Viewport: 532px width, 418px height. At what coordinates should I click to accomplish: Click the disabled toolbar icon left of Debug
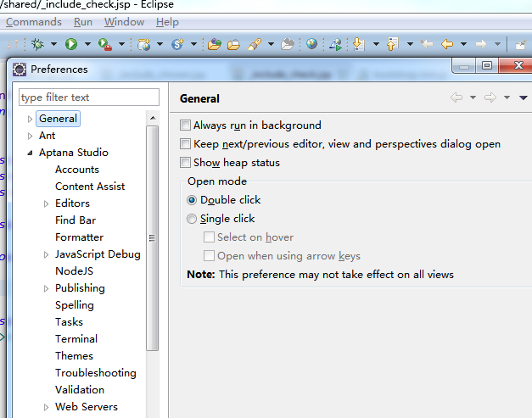pyautogui.click(x=13, y=44)
